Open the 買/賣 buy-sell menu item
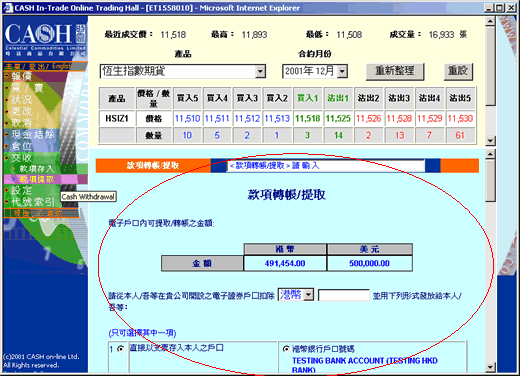 click(27, 88)
